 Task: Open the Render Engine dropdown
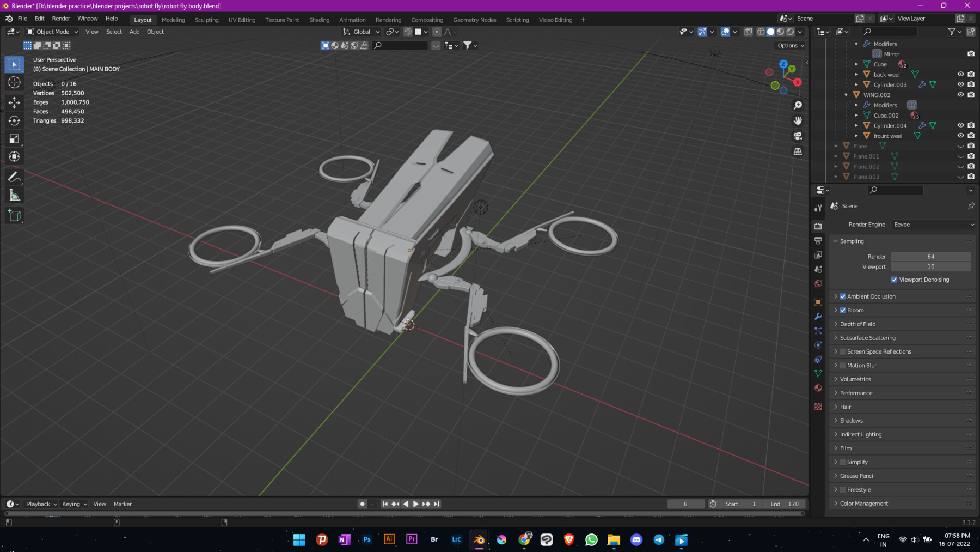932,224
